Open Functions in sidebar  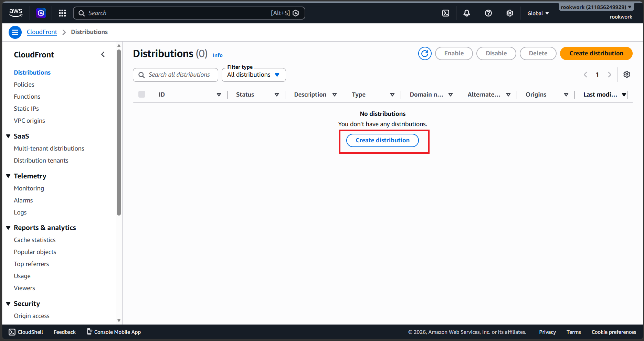click(x=27, y=97)
